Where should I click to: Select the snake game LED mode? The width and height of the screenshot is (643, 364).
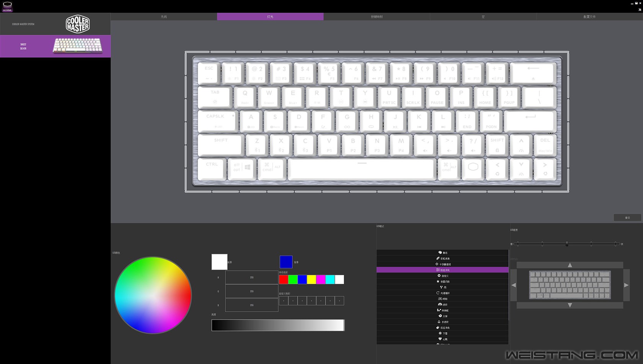[x=442, y=310]
